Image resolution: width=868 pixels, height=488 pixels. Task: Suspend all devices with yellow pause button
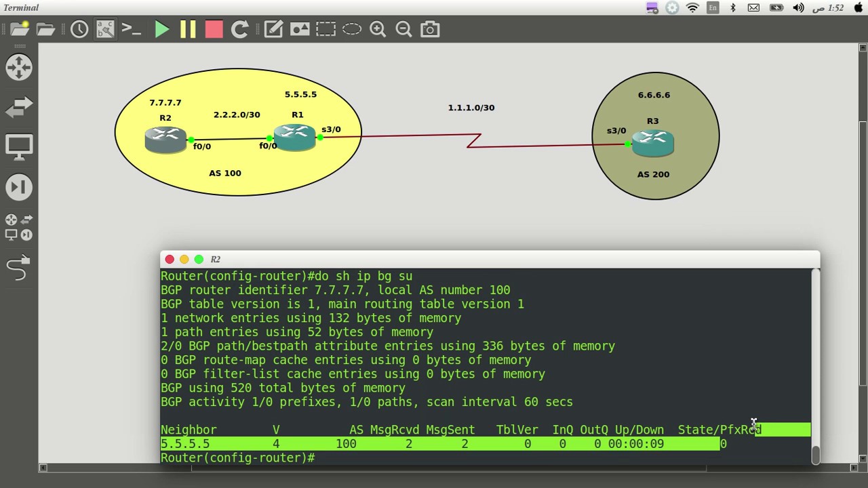[x=188, y=29]
